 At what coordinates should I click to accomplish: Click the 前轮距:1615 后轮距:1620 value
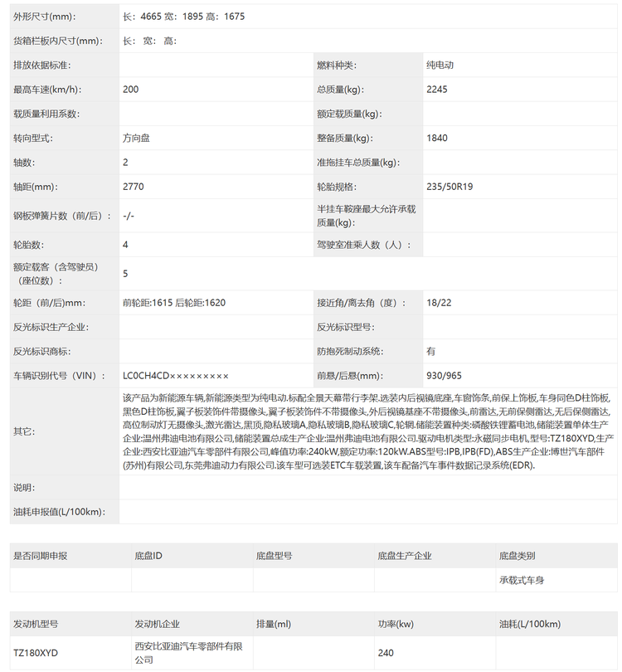coord(173,302)
